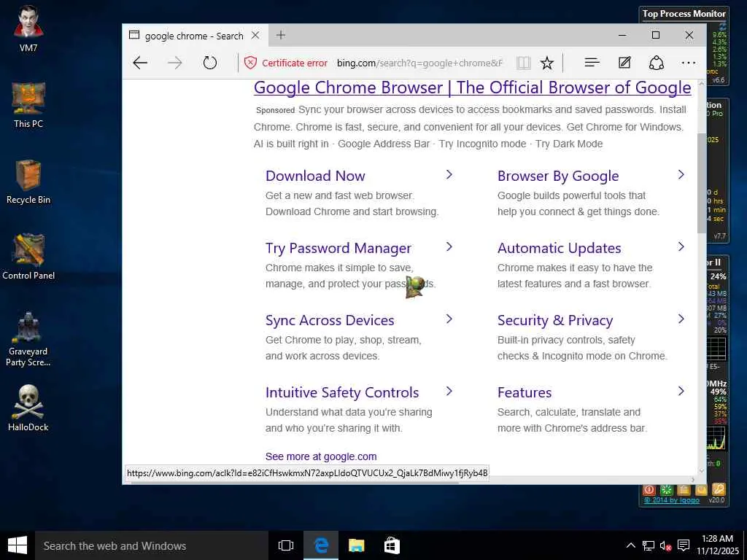Click Search the web and Windows box

point(152,545)
